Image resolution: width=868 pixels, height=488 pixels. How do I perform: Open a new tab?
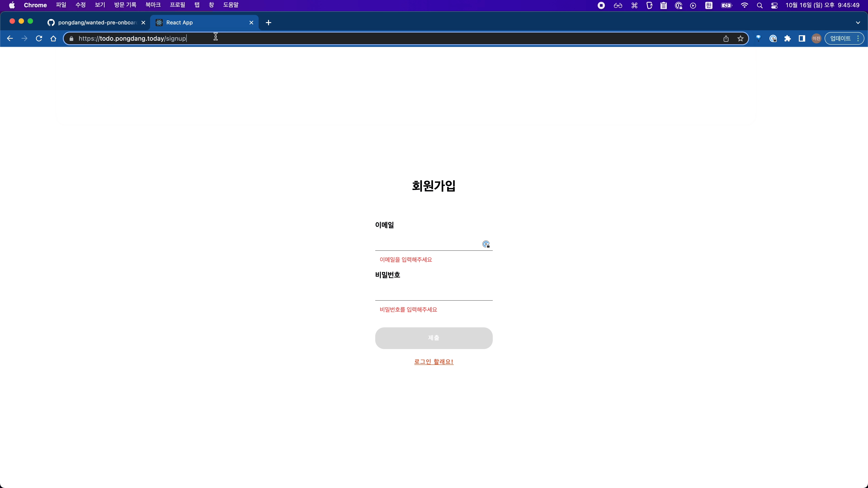point(268,23)
